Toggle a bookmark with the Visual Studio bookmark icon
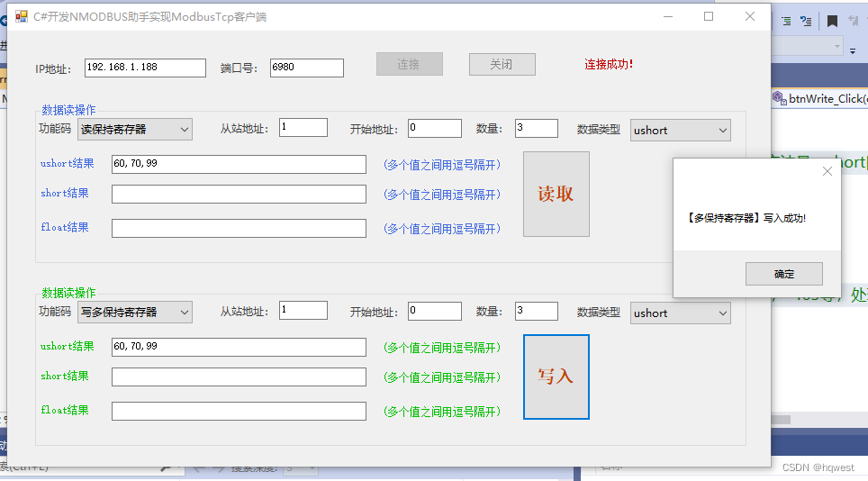Image resolution: width=868 pixels, height=481 pixels. coord(832,21)
